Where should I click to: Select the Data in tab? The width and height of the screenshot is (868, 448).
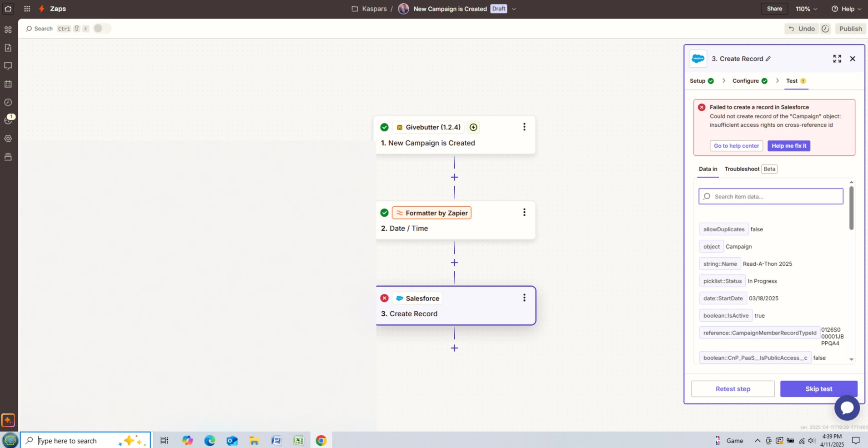pos(708,169)
